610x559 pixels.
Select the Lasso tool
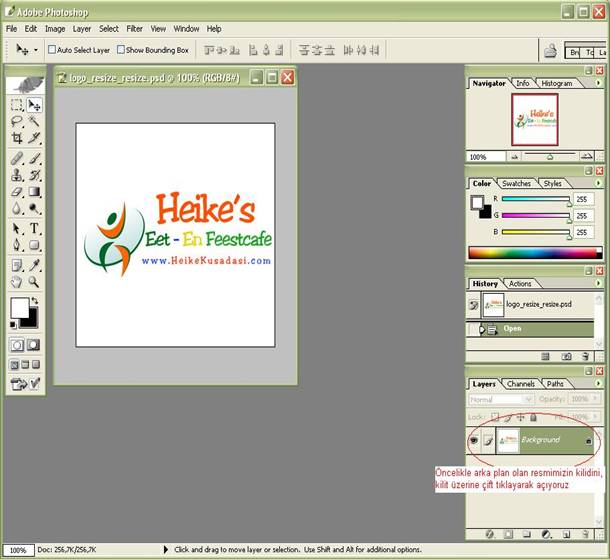pos(16,122)
